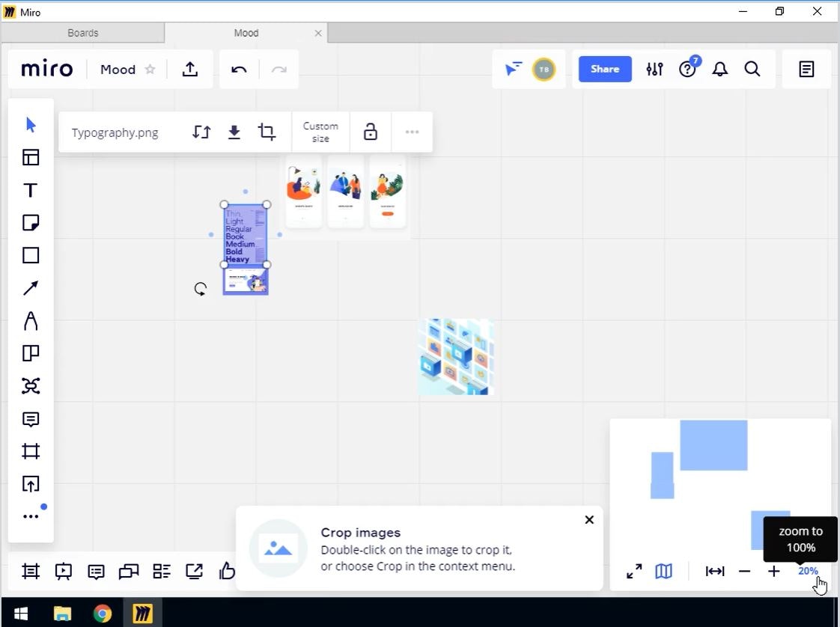Viewport: 840px width, 627px height.
Task: Dismiss the Crop images tip
Action: (x=589, y=519)
